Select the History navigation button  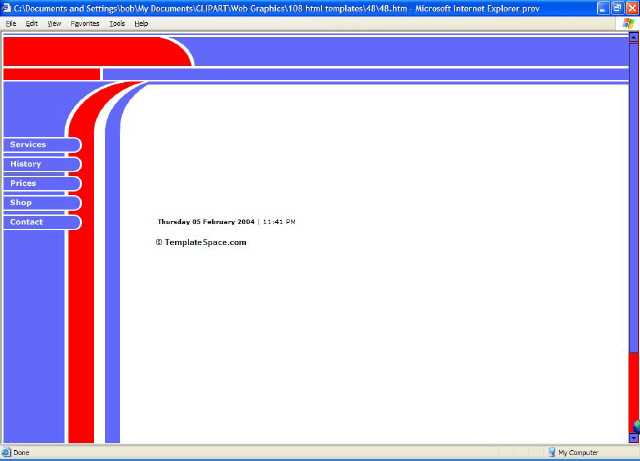coord(40,164)
